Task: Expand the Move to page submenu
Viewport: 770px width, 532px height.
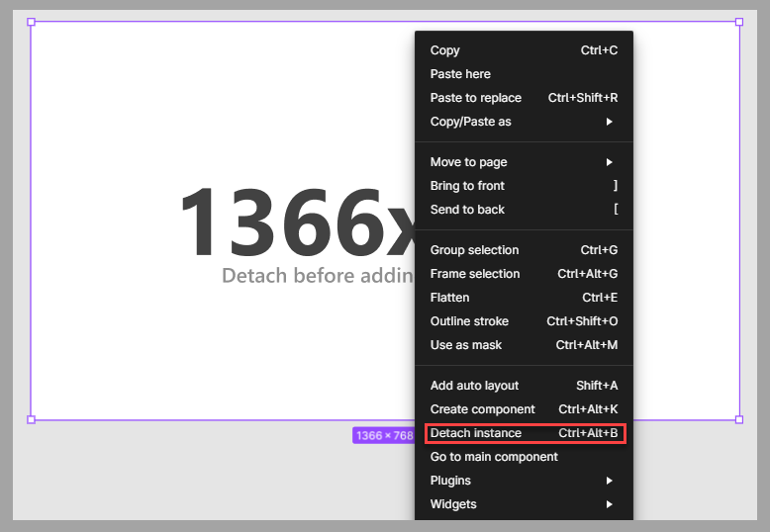Action: 524,162
